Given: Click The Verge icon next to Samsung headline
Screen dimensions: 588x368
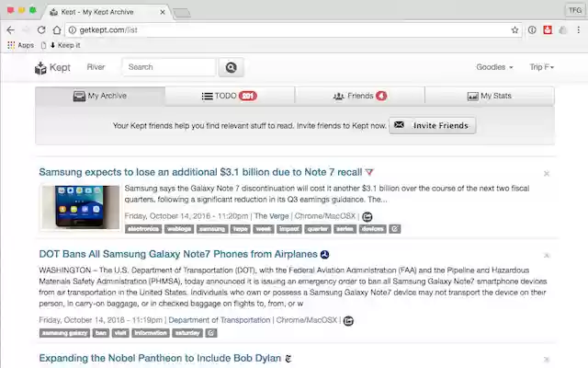Looking at the screenshot, I should (x=369, y=172).
